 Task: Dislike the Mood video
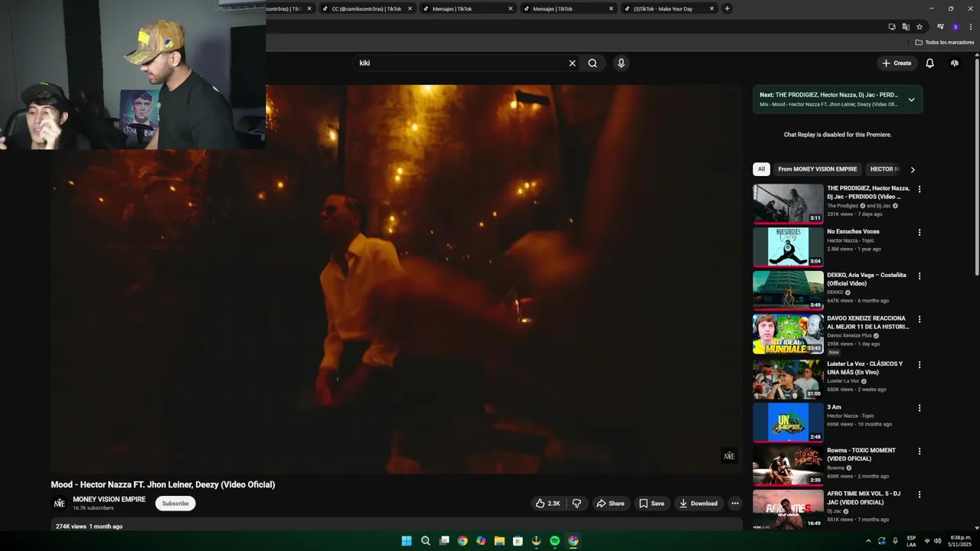(x=577, y=504)
